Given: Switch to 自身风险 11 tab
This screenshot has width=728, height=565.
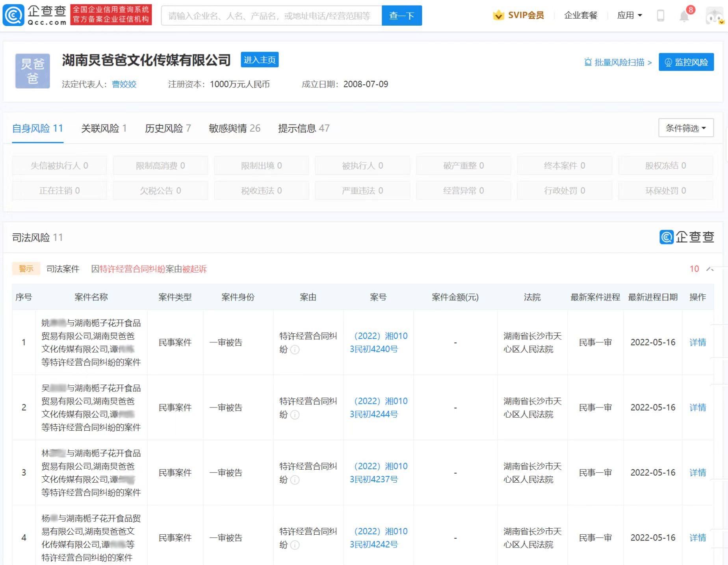Looking at the screenshot, I should 37,128.
